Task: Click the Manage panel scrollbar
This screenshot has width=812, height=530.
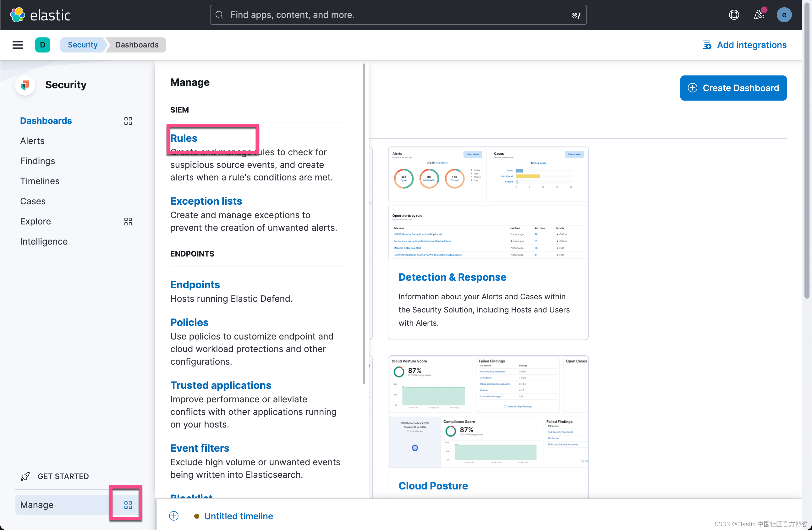Action: [364, 224]
